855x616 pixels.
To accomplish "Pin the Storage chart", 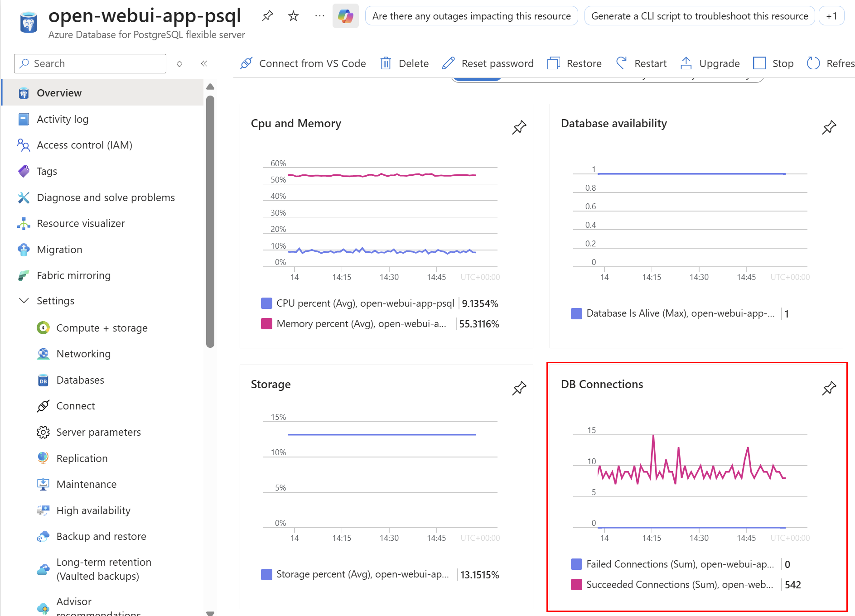I will tap(519, 388).
